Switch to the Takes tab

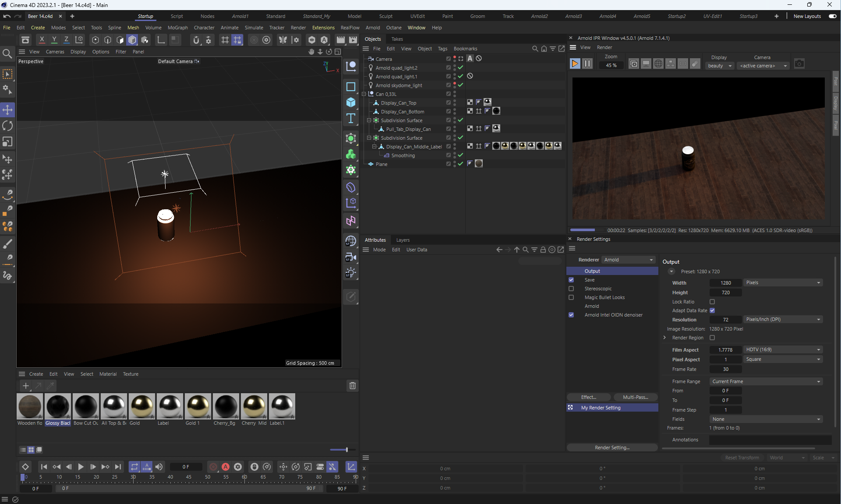[x=397, y=39]
